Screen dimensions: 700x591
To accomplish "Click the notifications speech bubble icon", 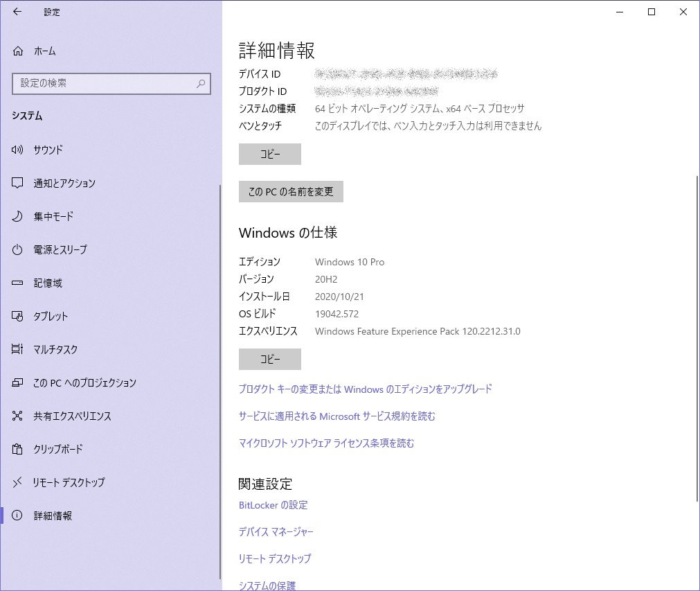I will 17,183.
